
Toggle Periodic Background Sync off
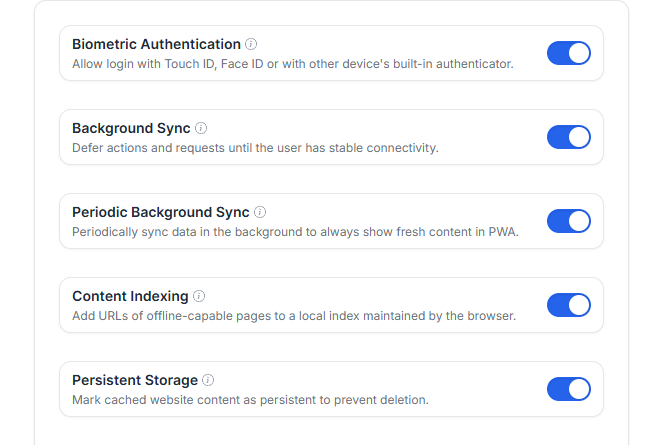pos(568,221)
